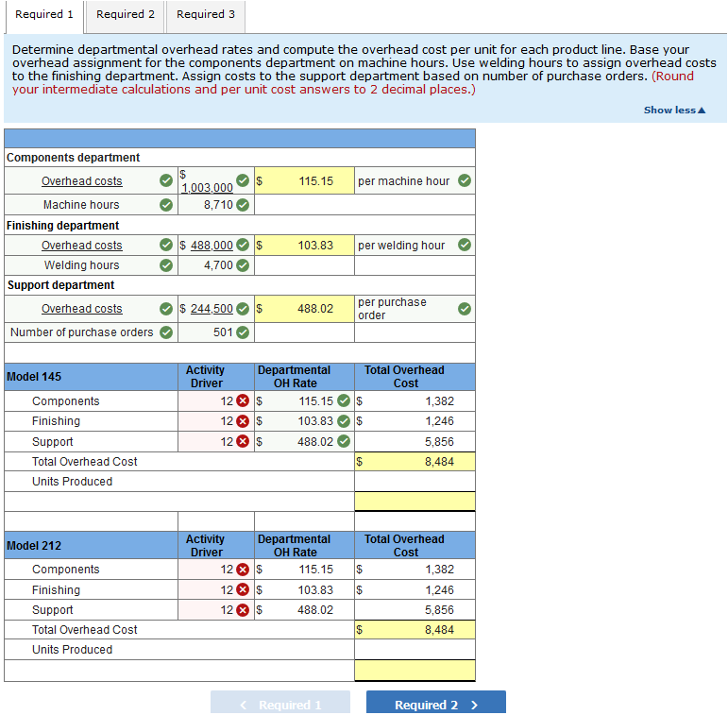Image resolution: width=728 pixels, height=715 pixels.
Task: Click green check beside per purchase order
Action: click(x=465, y=309)
